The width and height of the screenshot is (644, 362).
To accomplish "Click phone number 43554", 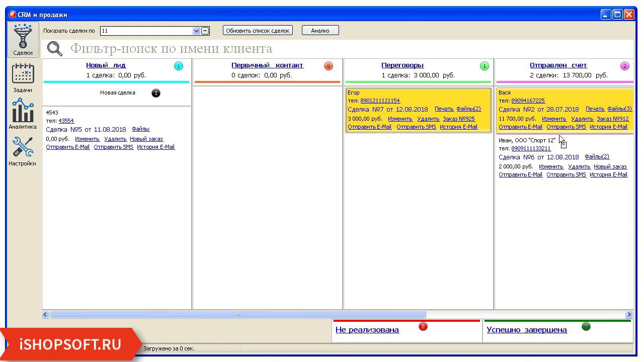I will point(66,121).
